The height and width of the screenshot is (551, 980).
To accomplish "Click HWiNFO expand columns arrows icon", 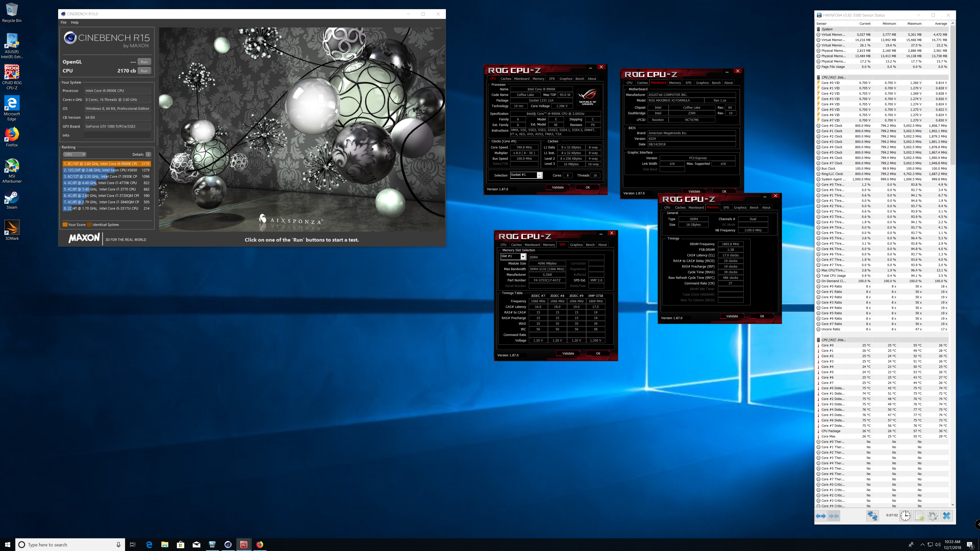I will 821,516.
